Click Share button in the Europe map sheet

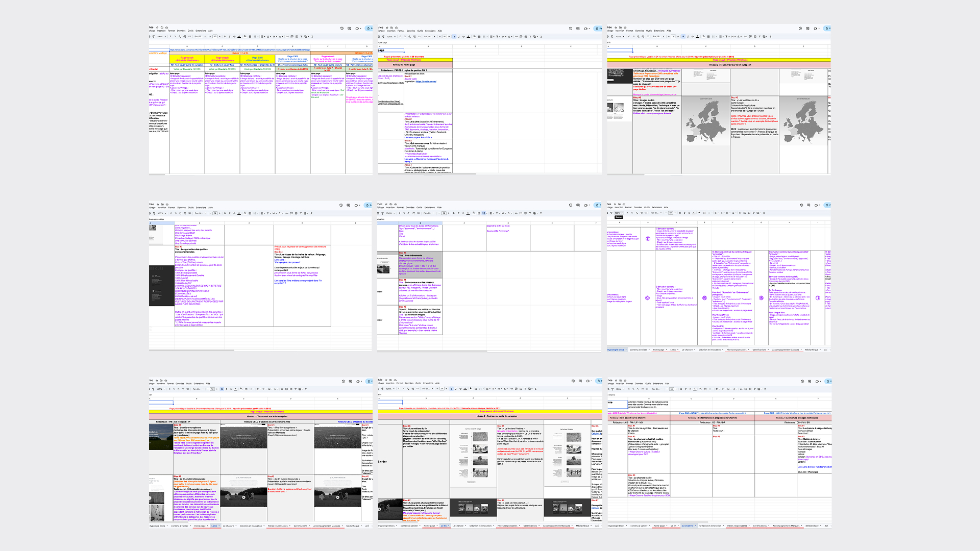tap(828, 28)
